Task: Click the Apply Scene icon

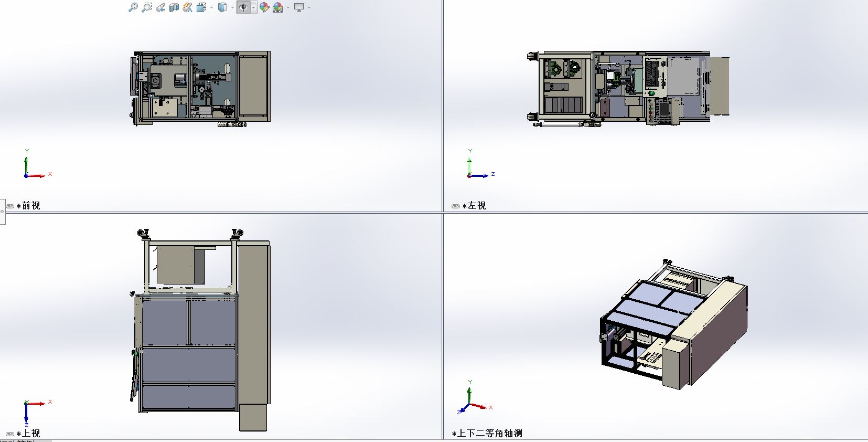Action: (x=278, y=7)
